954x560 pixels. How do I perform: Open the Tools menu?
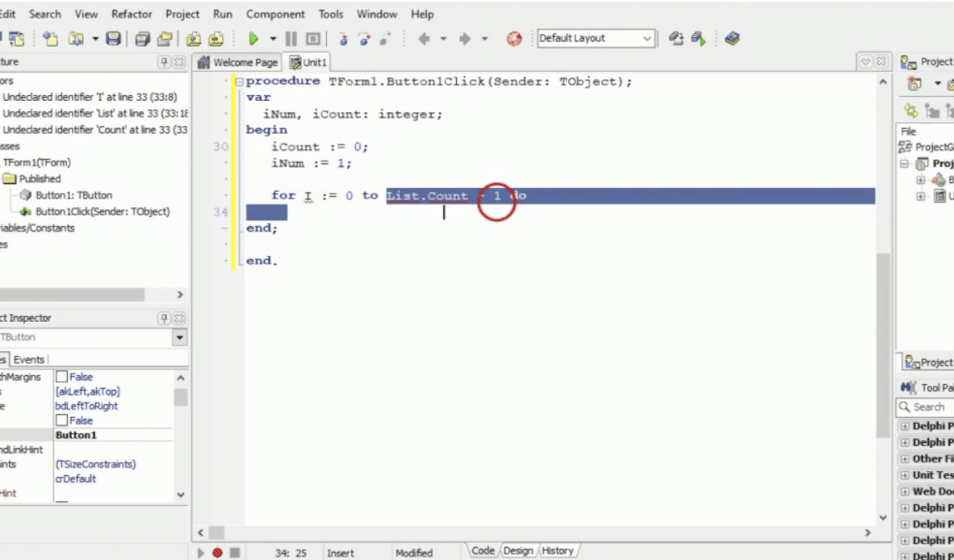pyautogui.click(x=331, y=14)
